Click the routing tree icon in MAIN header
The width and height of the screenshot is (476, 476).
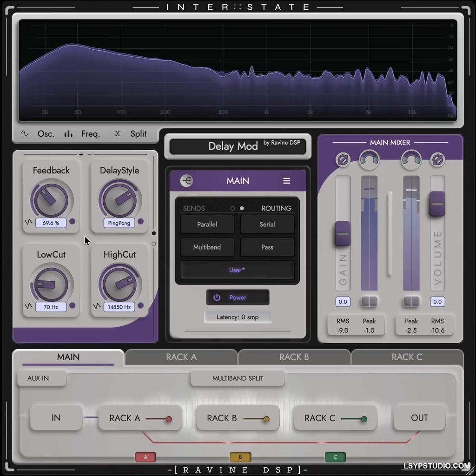coord(186,181)
